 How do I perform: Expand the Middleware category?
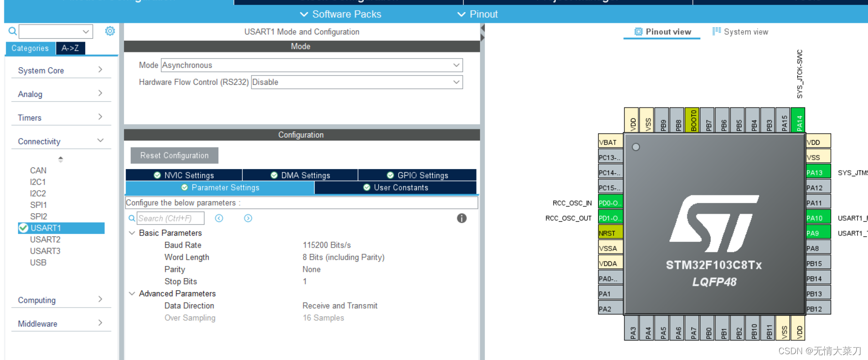pos(61,324)
